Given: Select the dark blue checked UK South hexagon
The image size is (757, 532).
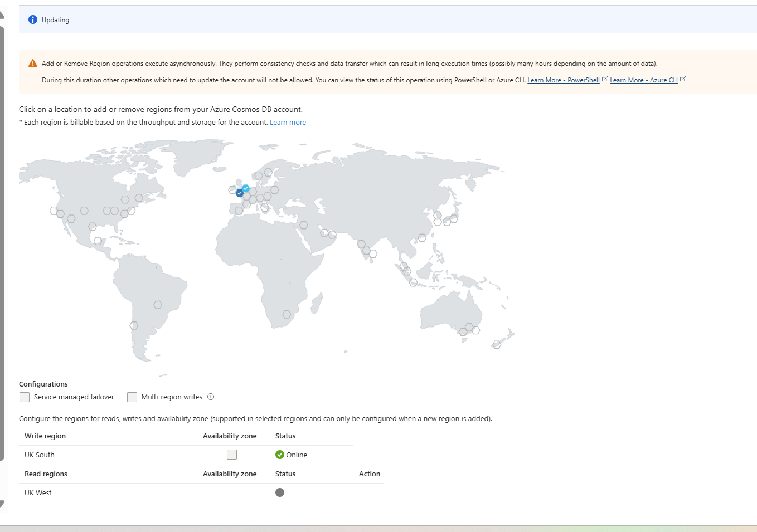Looking at the screenshot, I should coord(240,193).
